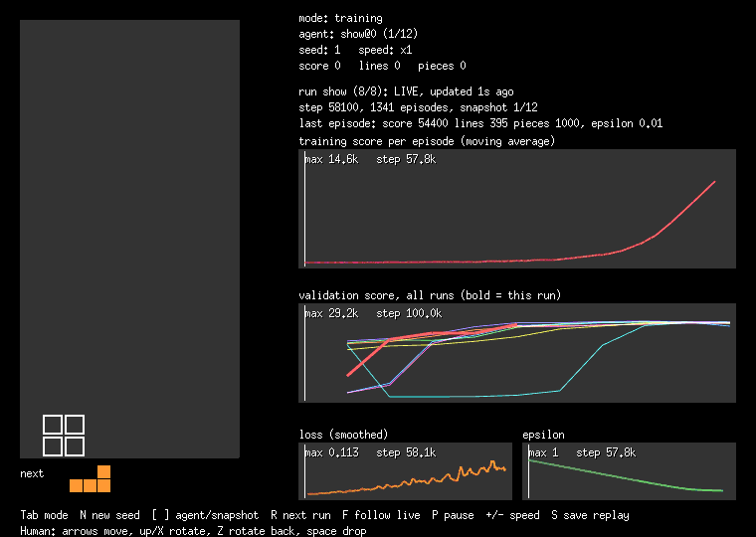Click the 'next' label
The height and width of the screenshot is (537, 756).
coord(32,473)
